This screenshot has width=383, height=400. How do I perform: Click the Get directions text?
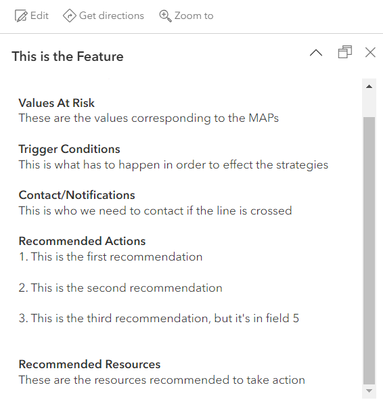pyautogui.click(x=112, y=16)
